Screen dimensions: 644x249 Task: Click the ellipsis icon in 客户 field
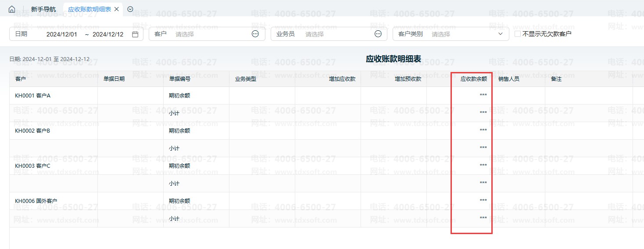click(255, 34)
